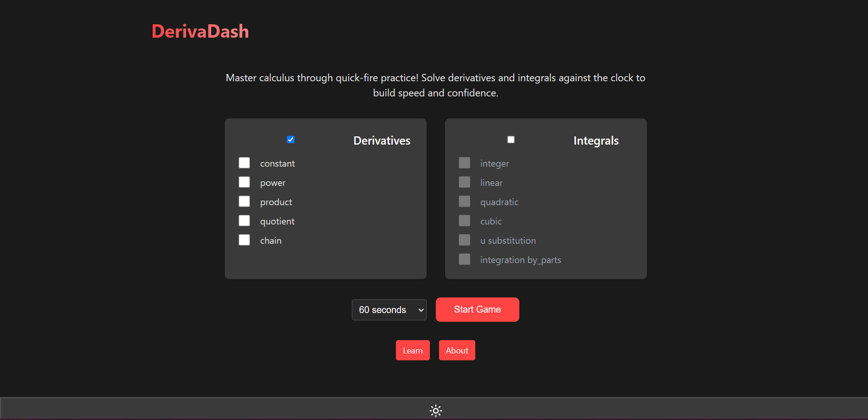The height and width of the screenshot is (420, 868).
Task: Select the quadratic integral option
Action: [464, 201]
